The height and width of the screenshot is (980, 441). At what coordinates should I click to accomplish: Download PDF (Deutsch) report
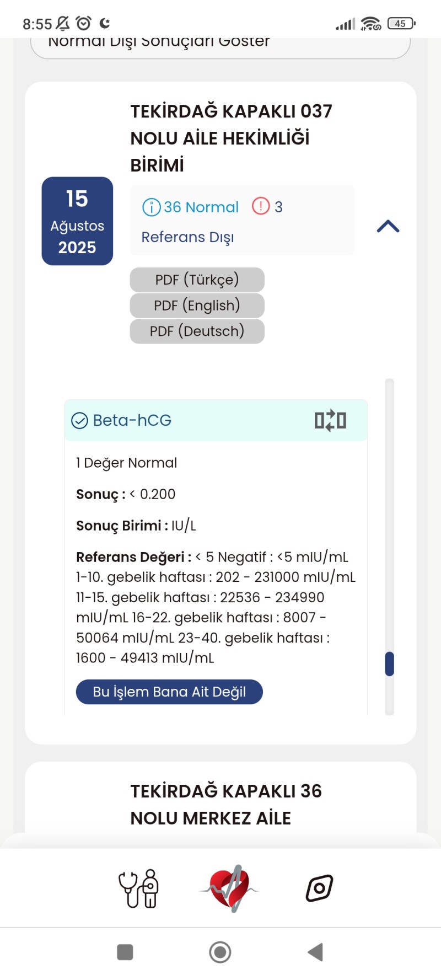197,331
